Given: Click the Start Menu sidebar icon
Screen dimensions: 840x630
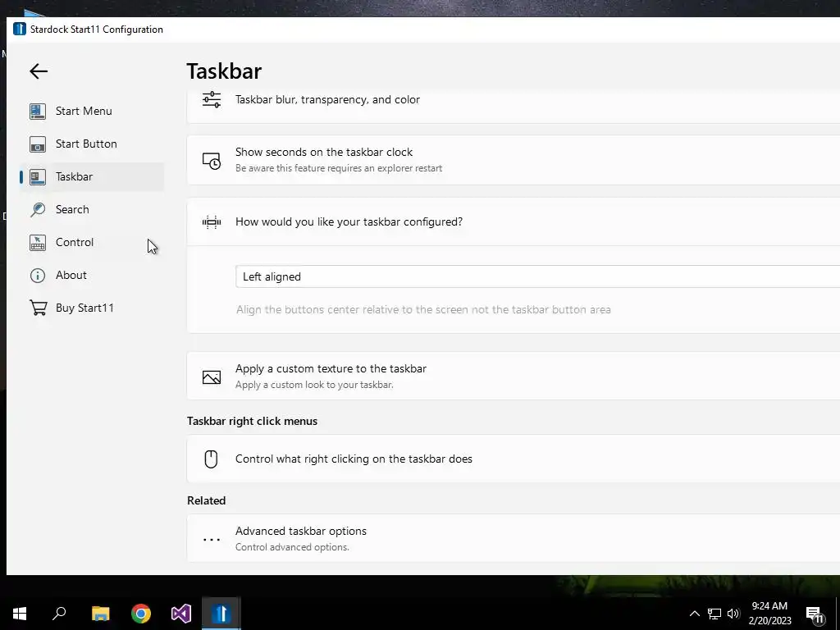Looking at the screenshot, I should click(x=38, y=111).
